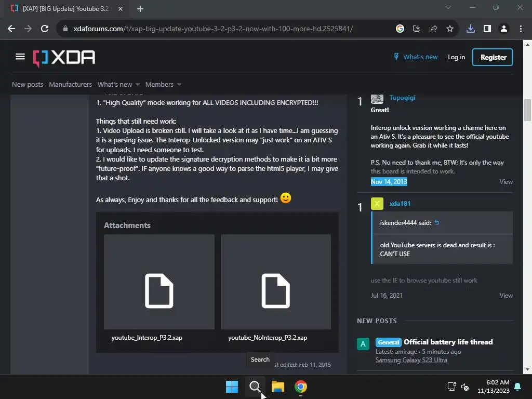Image resolution: width=532 pixels, height=399 pixels.
Task: Share this page via the share icon
Action: (433, 29)
